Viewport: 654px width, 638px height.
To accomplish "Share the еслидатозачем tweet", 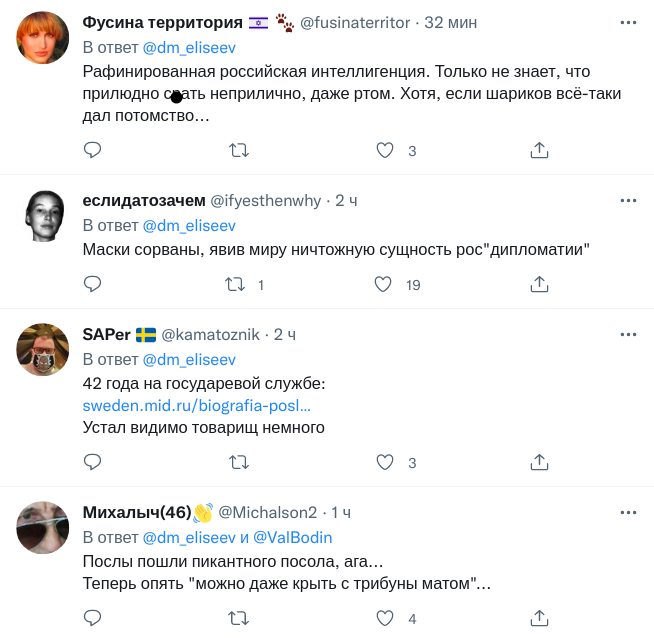I will click(538, 284).
